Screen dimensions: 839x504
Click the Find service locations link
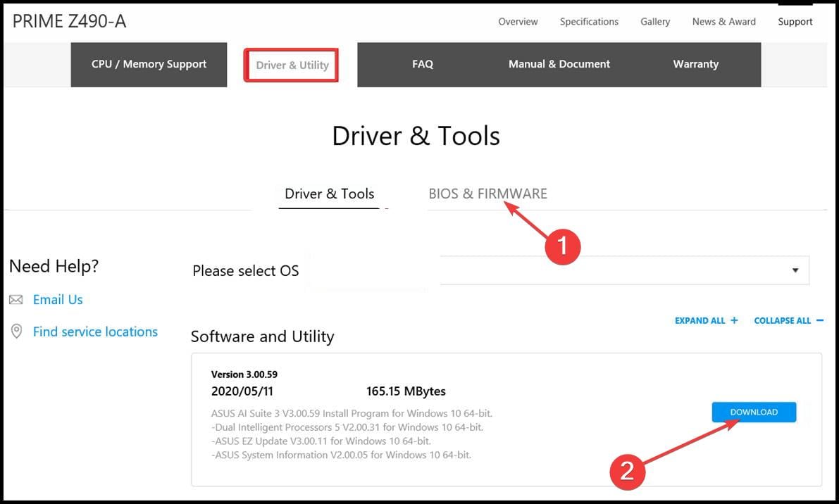95,332
